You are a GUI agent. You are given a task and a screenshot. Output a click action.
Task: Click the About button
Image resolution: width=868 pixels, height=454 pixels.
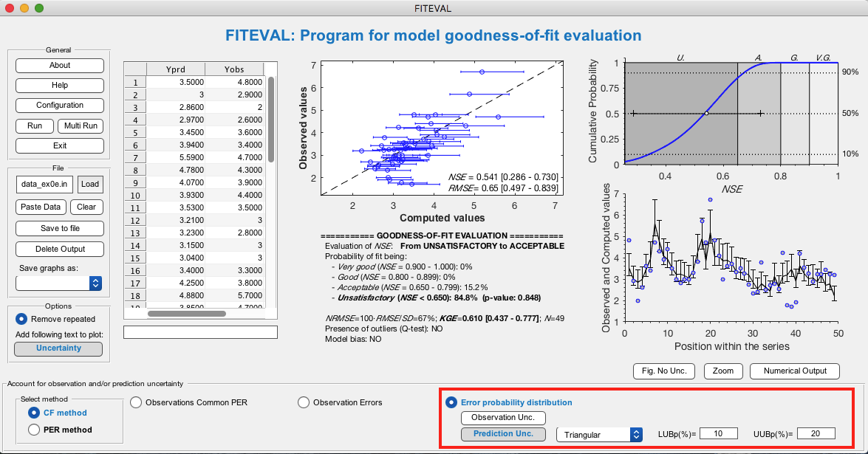tap(60, 65)
